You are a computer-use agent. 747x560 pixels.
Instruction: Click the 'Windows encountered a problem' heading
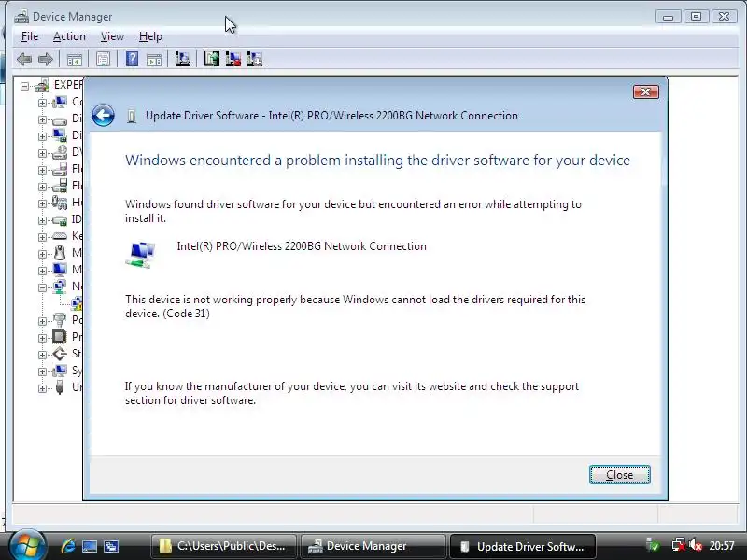coord(377,160)
